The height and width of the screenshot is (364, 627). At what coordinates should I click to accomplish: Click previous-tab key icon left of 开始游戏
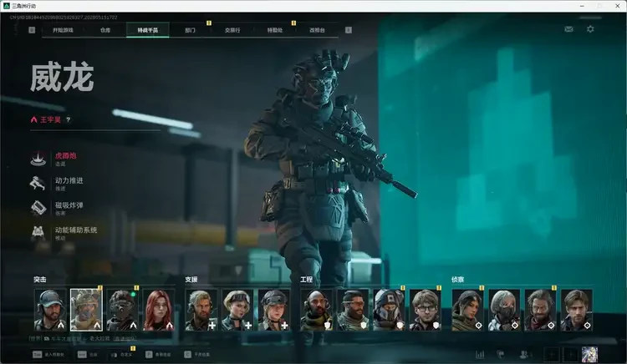pos(32,30)
